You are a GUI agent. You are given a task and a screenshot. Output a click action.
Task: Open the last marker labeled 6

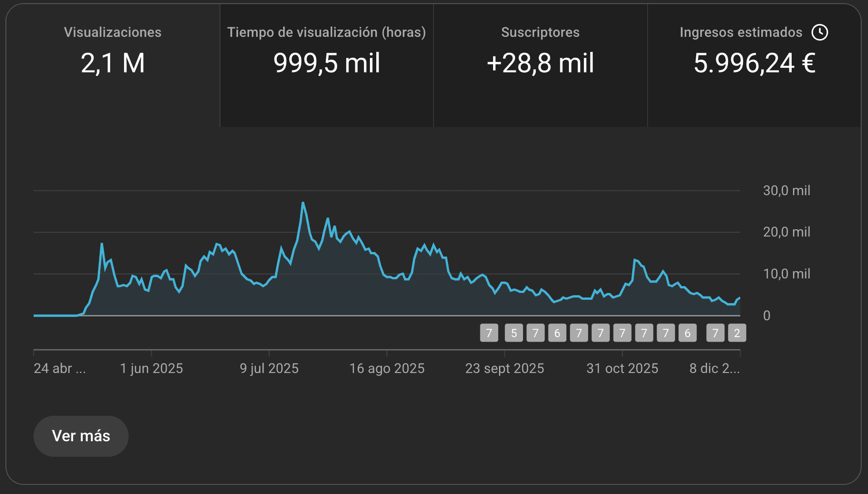pyautogui.click(x=687, y=333)
